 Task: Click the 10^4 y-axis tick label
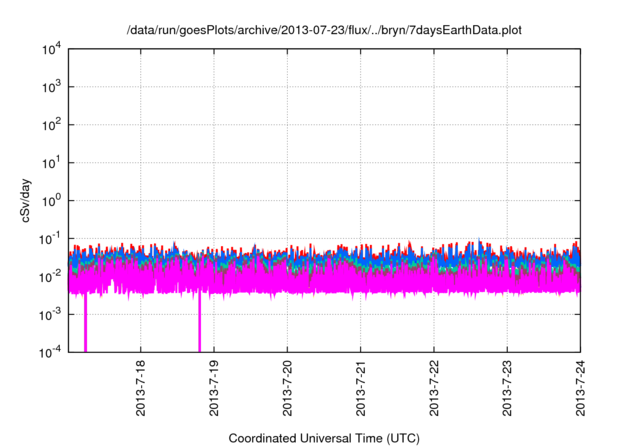point(51,49)
